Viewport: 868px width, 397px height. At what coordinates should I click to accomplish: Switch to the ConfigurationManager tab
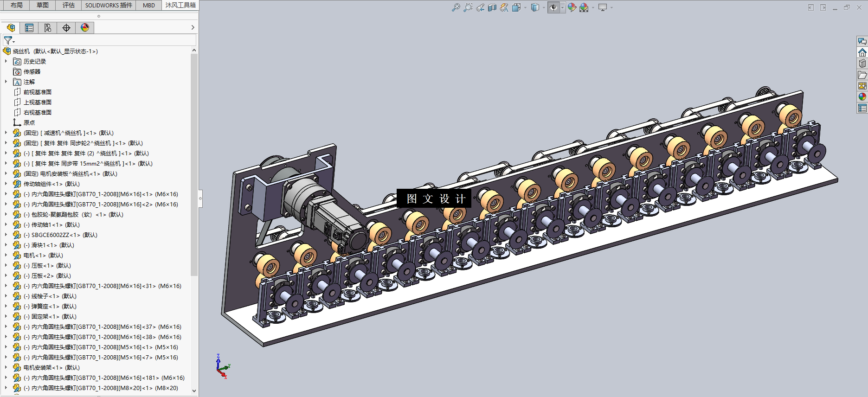click(x=48, y=28)
